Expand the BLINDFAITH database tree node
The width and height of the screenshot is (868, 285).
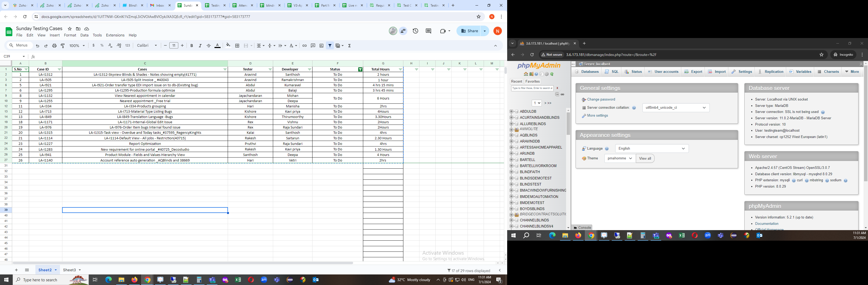tap(511, 172)
